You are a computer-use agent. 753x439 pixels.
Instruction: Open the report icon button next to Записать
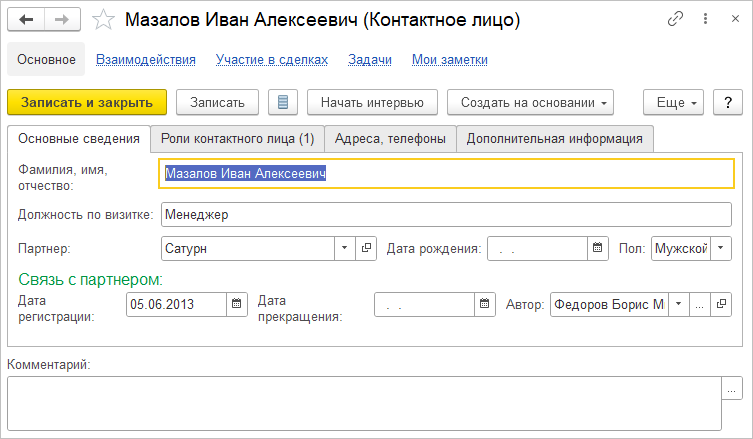tap(283, 102)
